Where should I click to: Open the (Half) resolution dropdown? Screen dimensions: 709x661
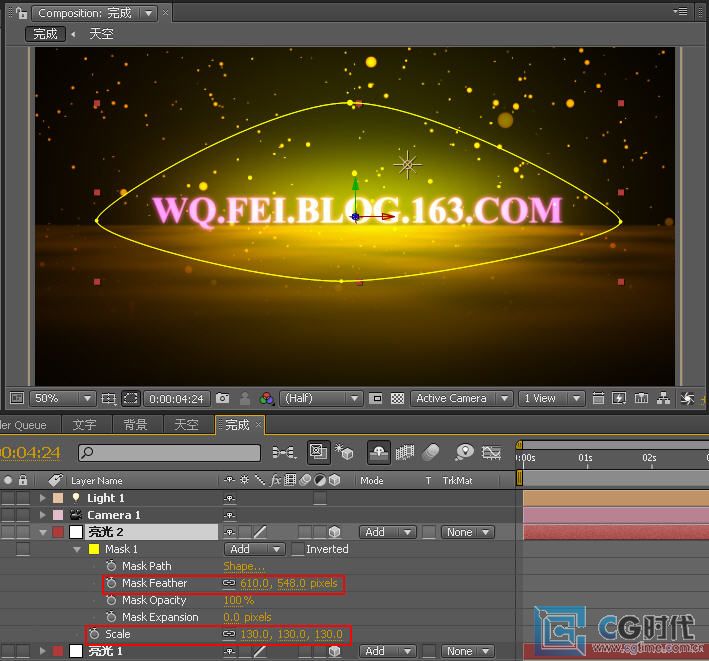[321, 398]
